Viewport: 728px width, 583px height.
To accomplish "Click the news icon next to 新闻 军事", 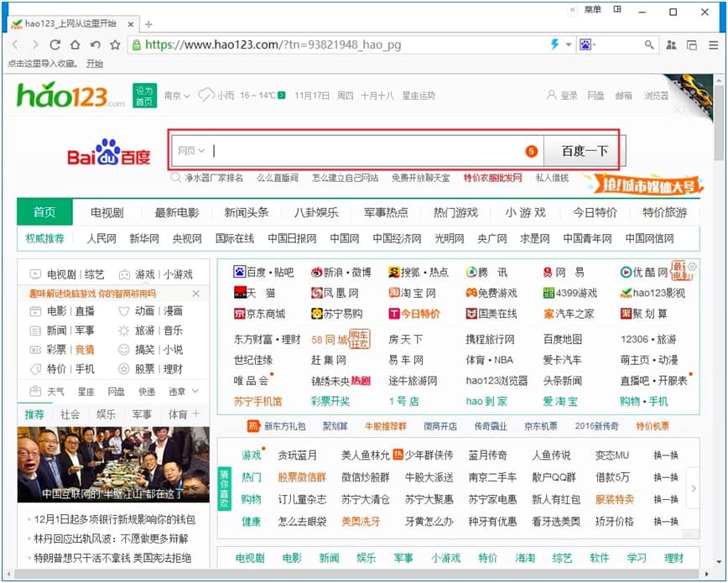I will coord(35,331).
